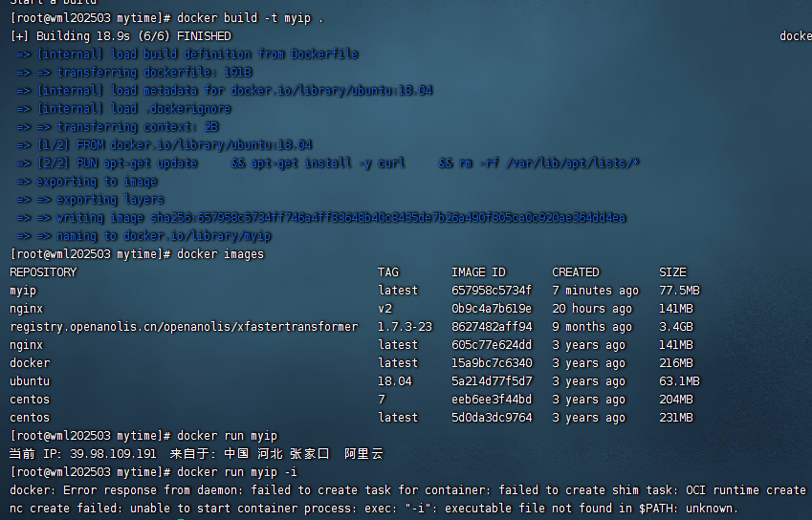Click the 'docker build -t myip .' command text
Screen dimensions: 812x520
point(251,18)
